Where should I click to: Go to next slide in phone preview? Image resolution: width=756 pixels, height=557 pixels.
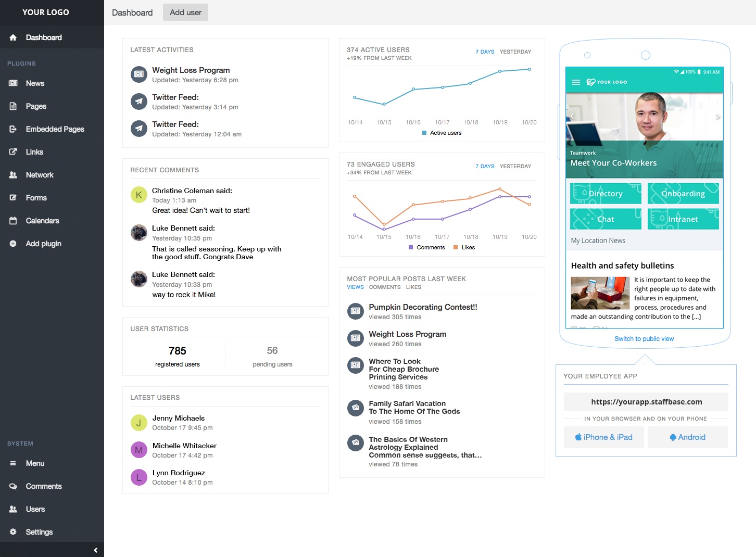(717, 117)
